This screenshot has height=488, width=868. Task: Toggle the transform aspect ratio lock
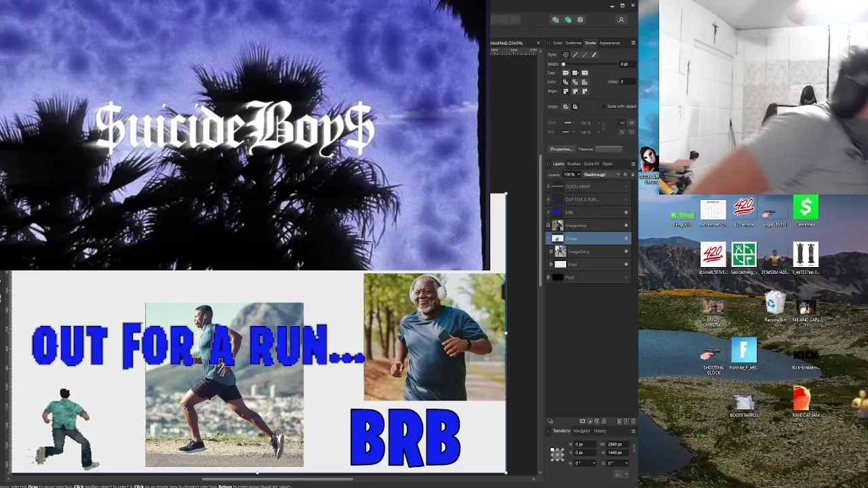point(634,449)
